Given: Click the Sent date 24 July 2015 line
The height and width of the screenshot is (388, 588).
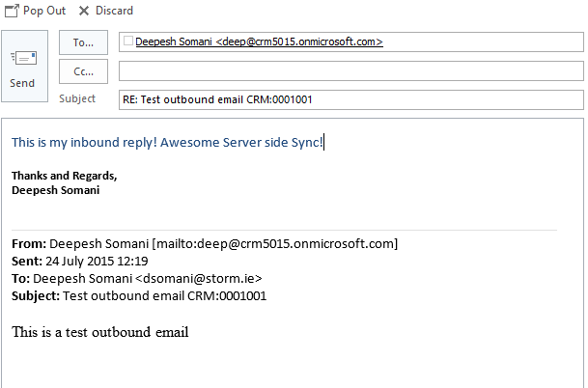Looking at the screenshot, I should [95, 261].
